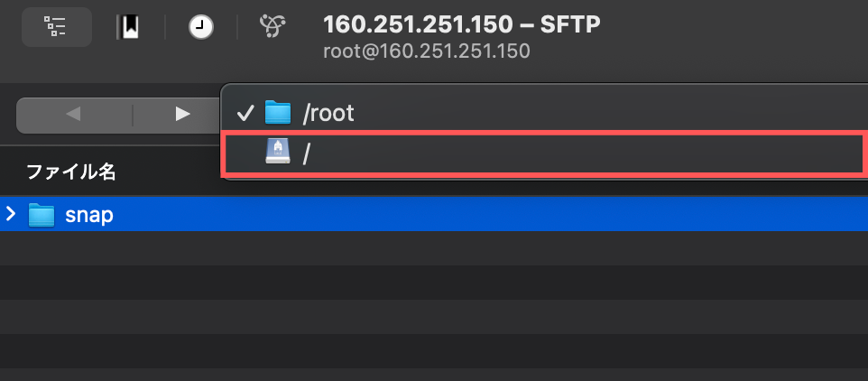Click the back navigation arrow
This screenshot has width=868, height=381.
tap(74, 114)
